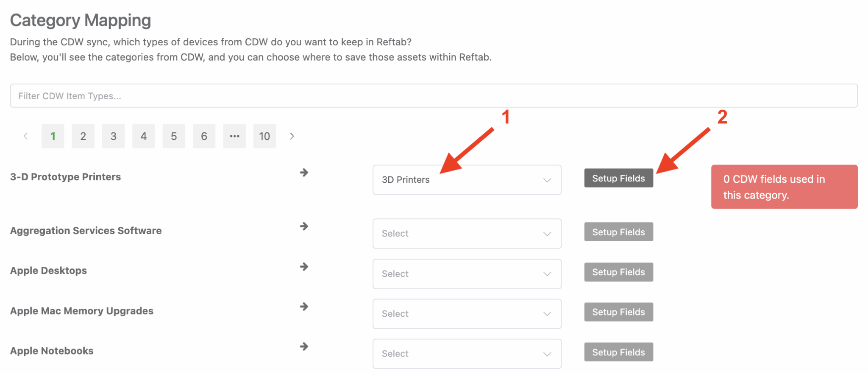Click the arrow icon beside Apple Desktops
The image size is (868, 374).
(x=304, y=267)
